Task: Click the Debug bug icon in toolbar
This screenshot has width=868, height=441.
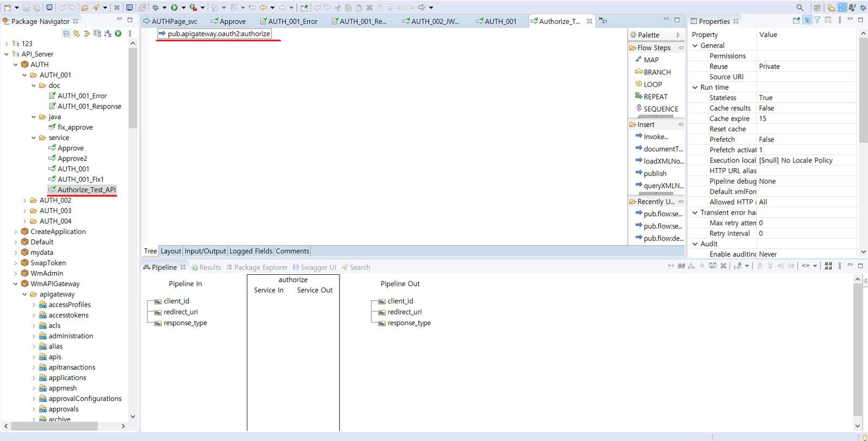Action: 156,8
